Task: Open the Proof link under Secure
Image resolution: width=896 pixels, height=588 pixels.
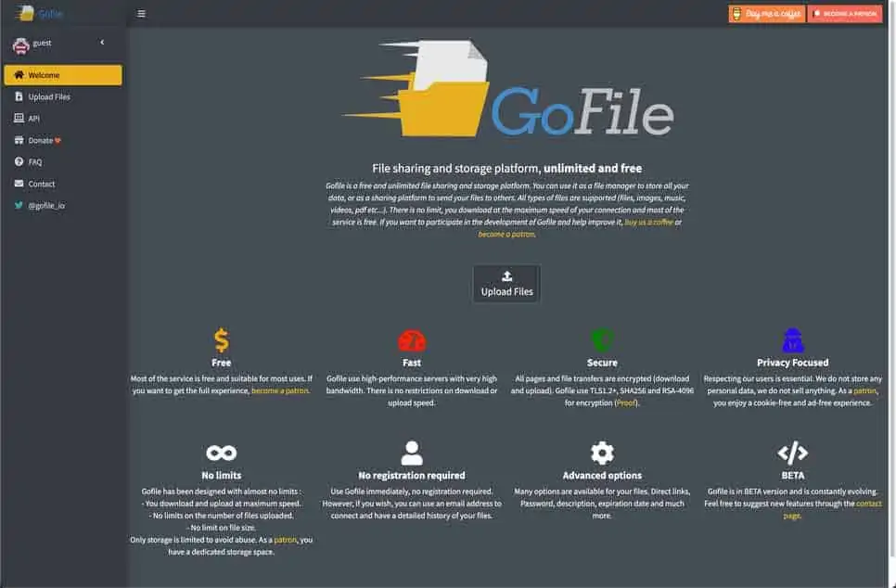Action: click(626, 404)
